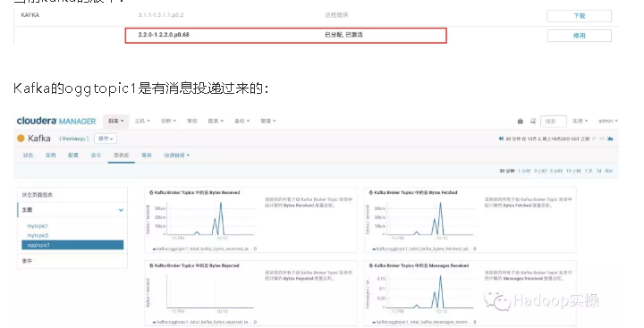Image resolution: width=644 pixels, height=328 pixels.
Task: Click the Messages Received chart title
Action: click(419, 265)
